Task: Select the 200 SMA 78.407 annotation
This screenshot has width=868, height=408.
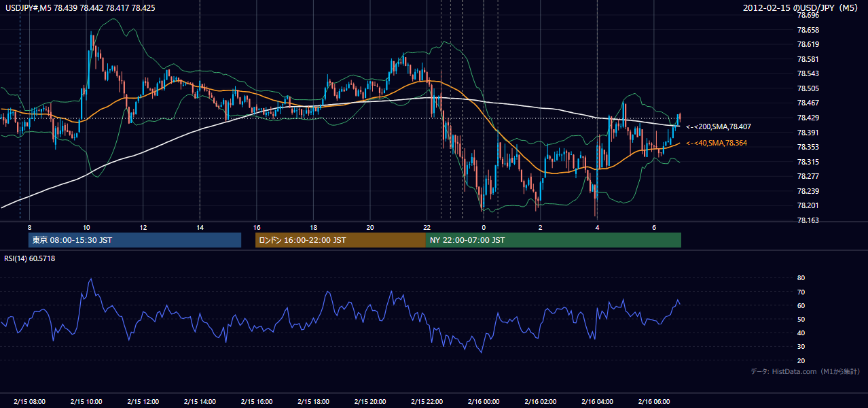Action: (x=719, y=126)
